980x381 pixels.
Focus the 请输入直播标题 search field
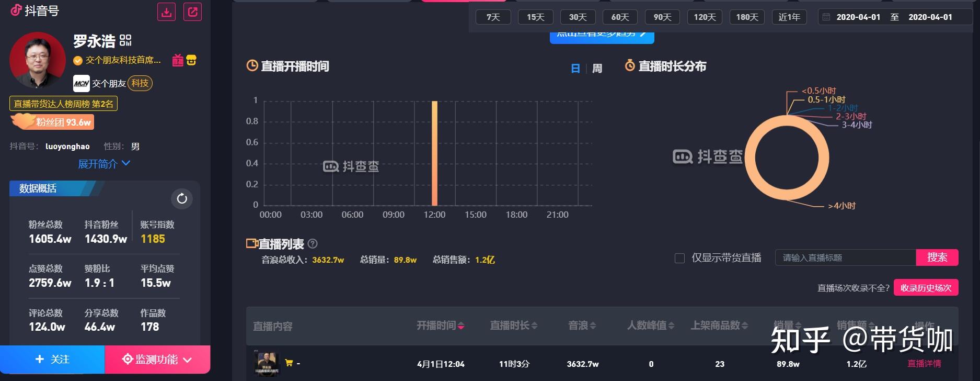tap(846, 257)
